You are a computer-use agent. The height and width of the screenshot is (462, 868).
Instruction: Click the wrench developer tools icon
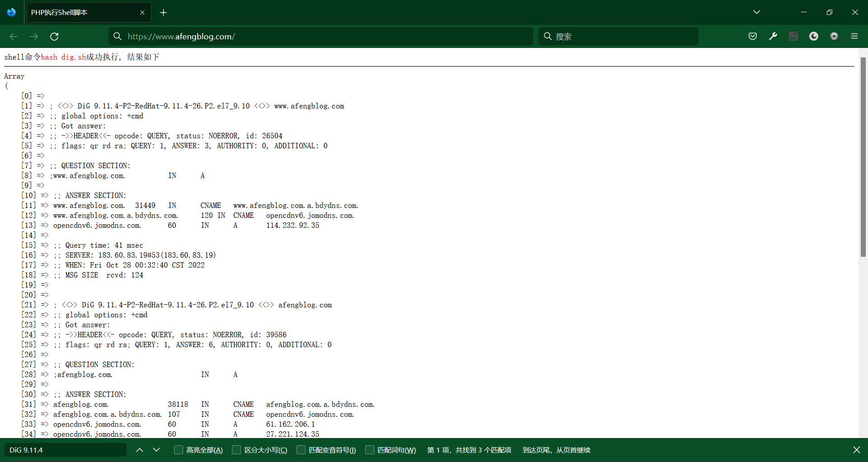tap(773, 36)
